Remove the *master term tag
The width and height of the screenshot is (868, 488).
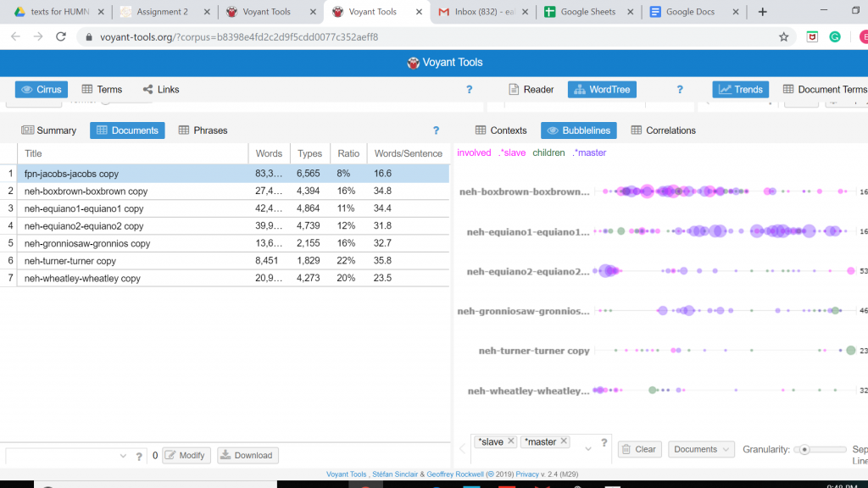click(x=564, y=441)
